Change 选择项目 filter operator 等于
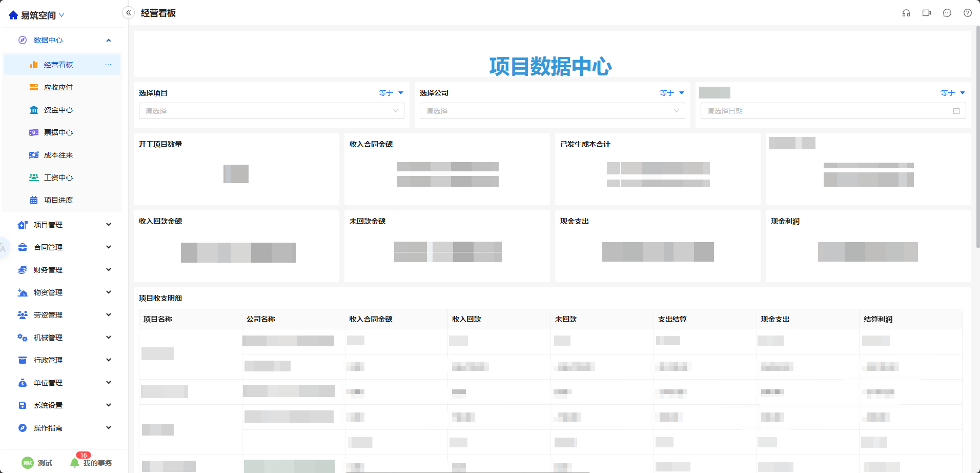Image resolution: width=980 pixels, height=473 pixels. click(391, 93)
